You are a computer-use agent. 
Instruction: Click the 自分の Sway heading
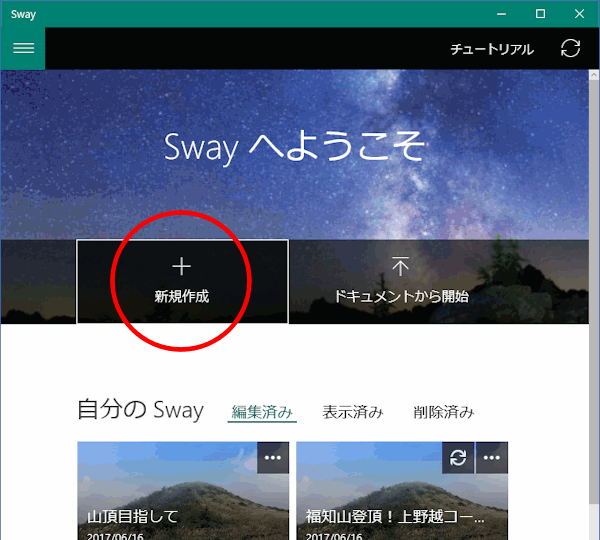coord(140,410)
